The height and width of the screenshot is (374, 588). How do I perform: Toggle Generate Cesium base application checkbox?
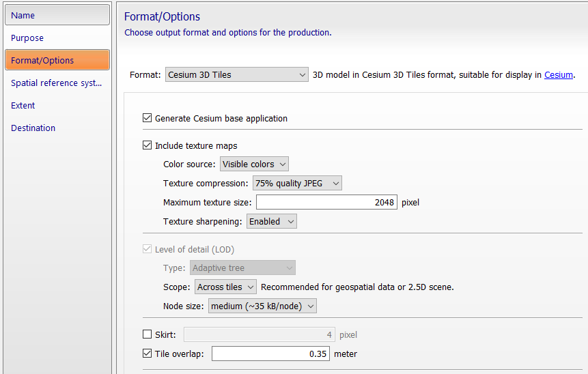click(147, 118)
